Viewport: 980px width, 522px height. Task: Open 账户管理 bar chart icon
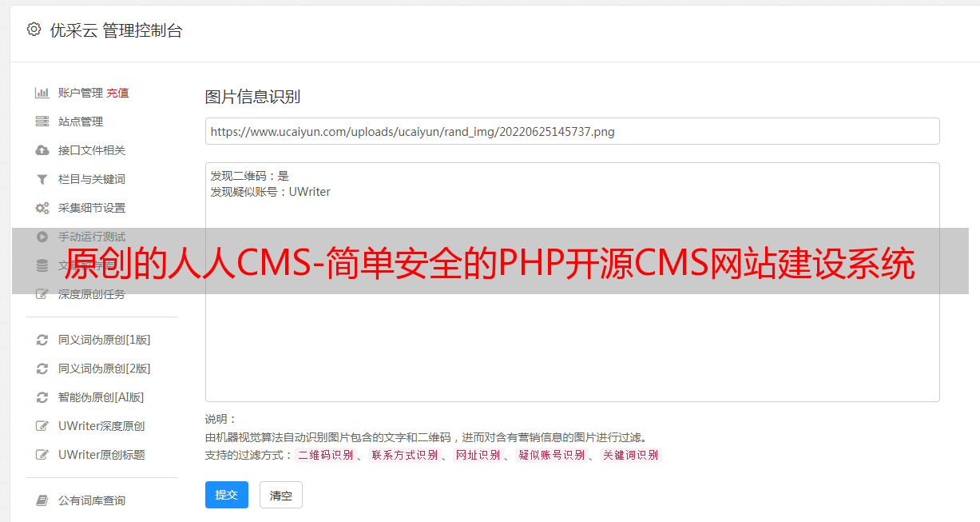coord(42,93)
